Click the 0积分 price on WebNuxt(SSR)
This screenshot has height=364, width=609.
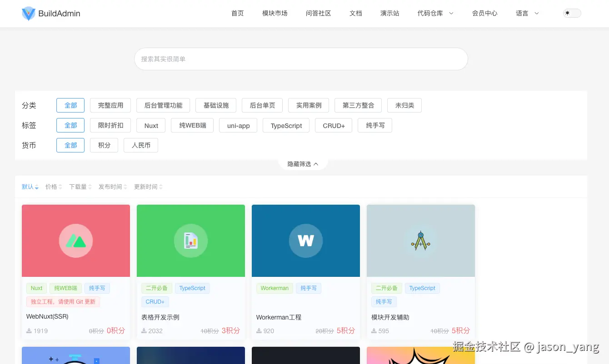pos(116,330)
